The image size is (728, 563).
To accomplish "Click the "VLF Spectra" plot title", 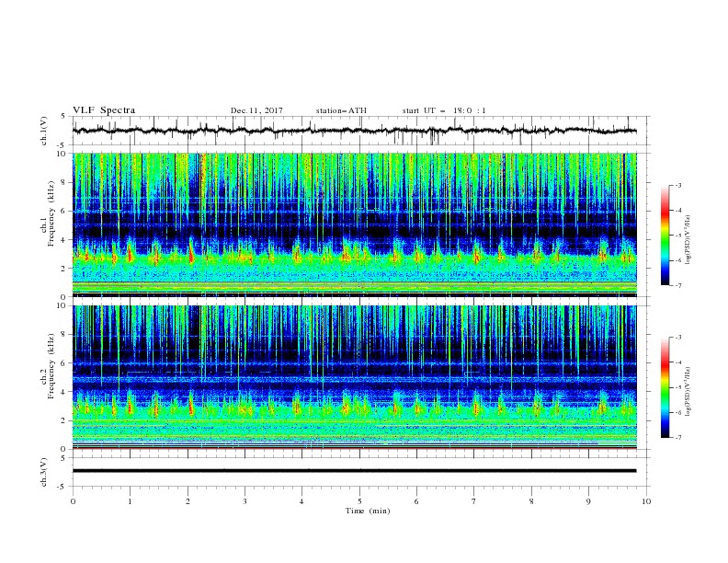I will click(104, 110).
